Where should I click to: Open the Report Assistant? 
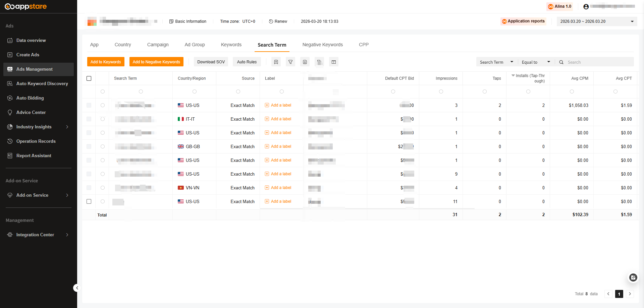pyautogui.click(x=34, y=156)
